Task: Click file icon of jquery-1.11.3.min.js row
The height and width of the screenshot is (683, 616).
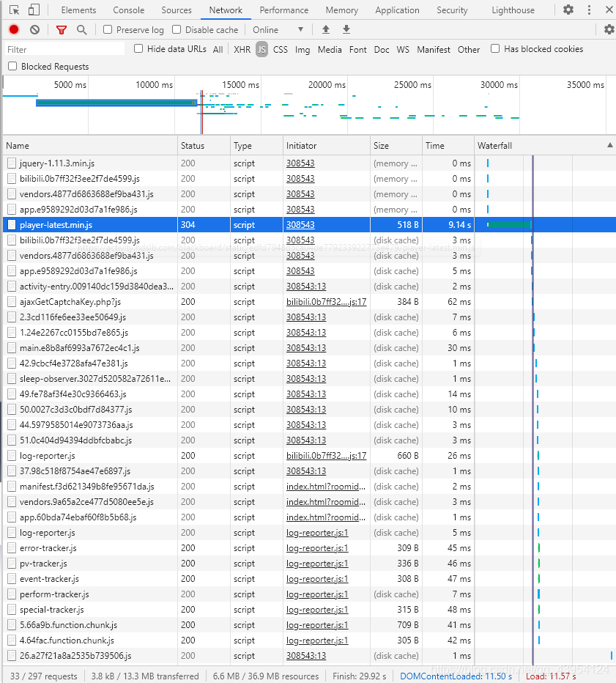Action: coord(12,163)
